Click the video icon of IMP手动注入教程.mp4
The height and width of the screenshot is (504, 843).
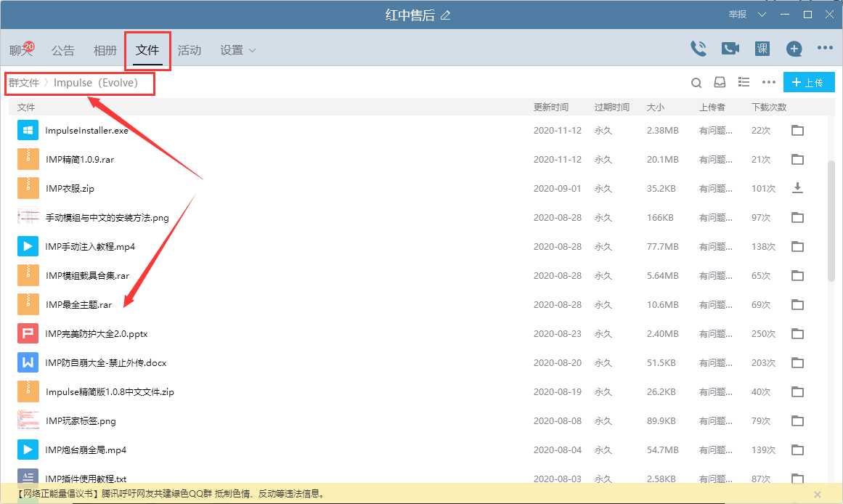tap(28, 246)
